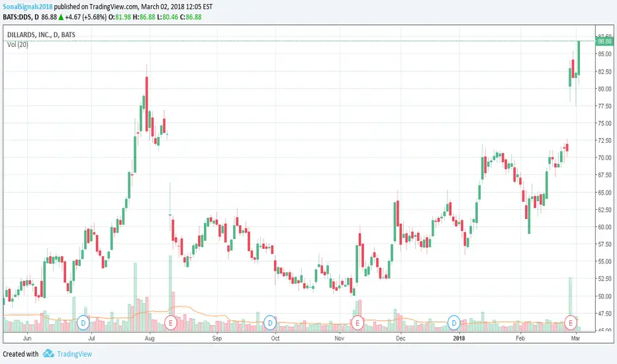Open the TradingView link beside Created with
617x364 pixels.
[x=74, y=354]
